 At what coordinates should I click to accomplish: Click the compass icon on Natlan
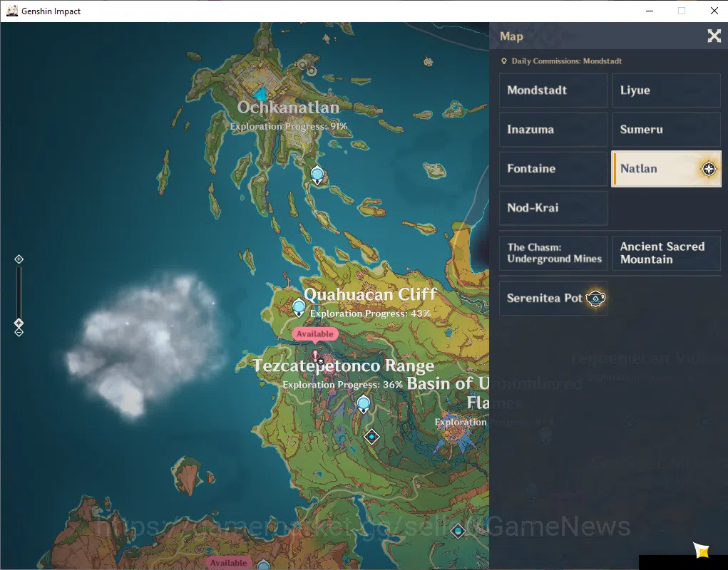click(x=709, y=169)
